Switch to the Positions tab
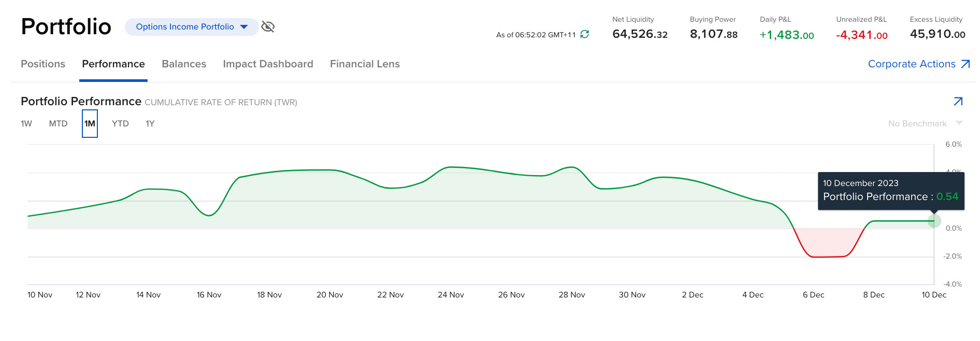This screenshot has width=980, height=341. [43, 64]
